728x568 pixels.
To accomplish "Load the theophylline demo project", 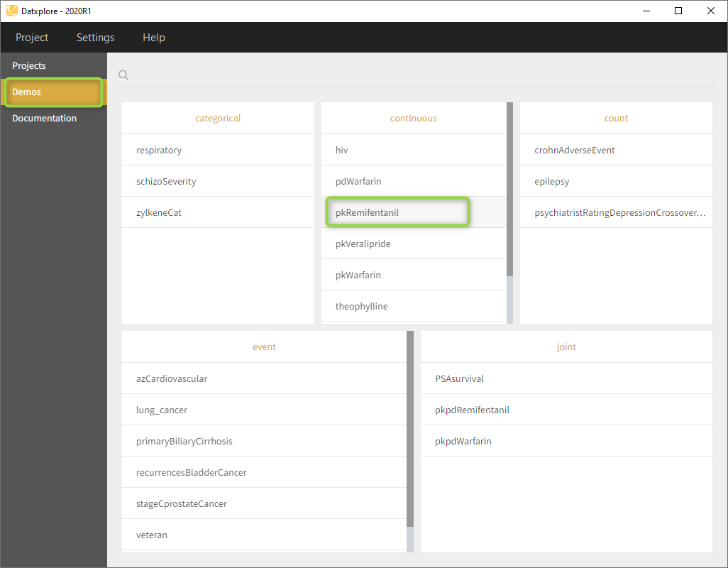I will click(x=362, y=307).
